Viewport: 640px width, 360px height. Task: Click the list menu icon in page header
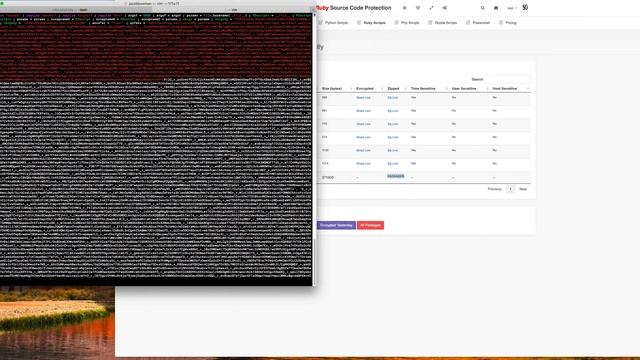pyautogui.click(x=404, y=8)
